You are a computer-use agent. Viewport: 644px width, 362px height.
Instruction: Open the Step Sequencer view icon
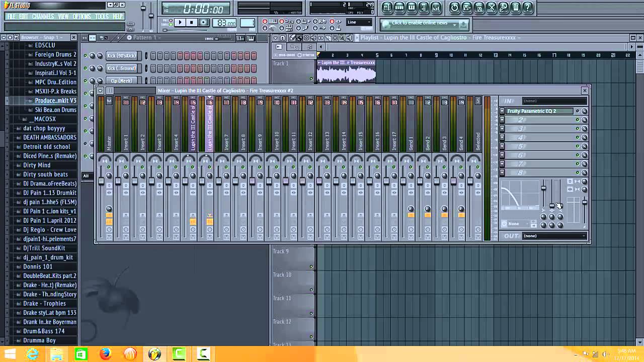tap(399, 8)
